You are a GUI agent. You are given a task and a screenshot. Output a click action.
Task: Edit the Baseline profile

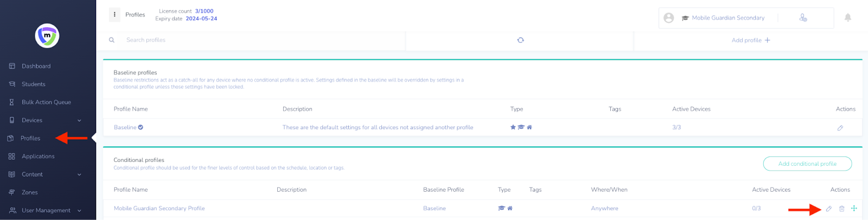click(x=840, y=128)
